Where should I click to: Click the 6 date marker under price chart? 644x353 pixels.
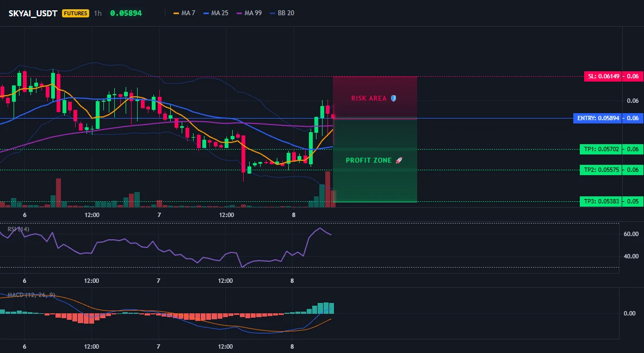(x=24, y=215)
